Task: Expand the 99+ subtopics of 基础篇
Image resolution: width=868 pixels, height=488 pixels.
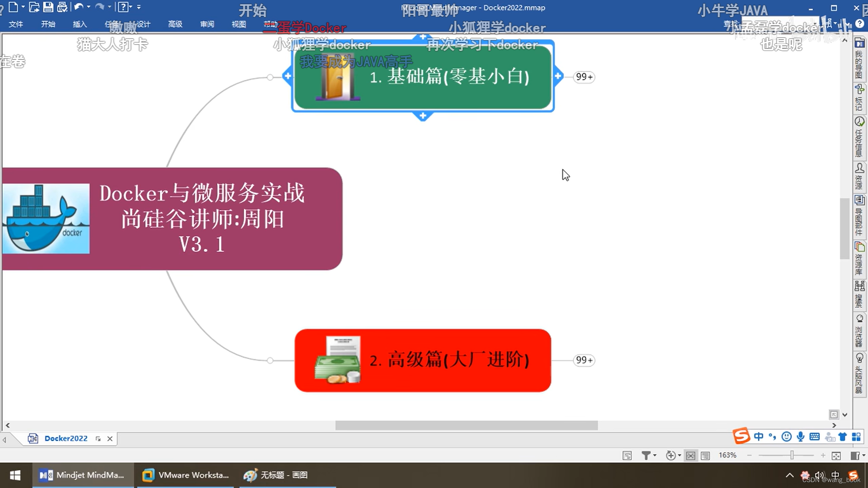Action: pos(584,77)
